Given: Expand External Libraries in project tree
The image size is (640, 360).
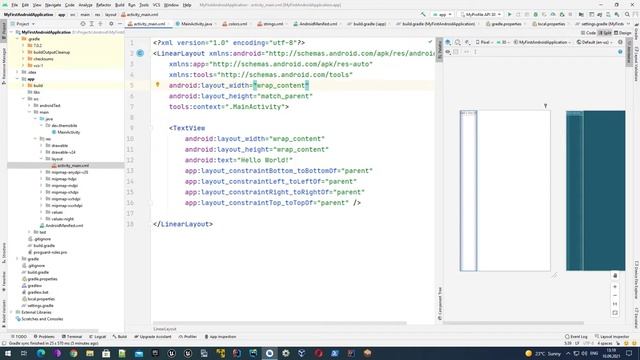Looking at the screenshot, I should 12,312.
